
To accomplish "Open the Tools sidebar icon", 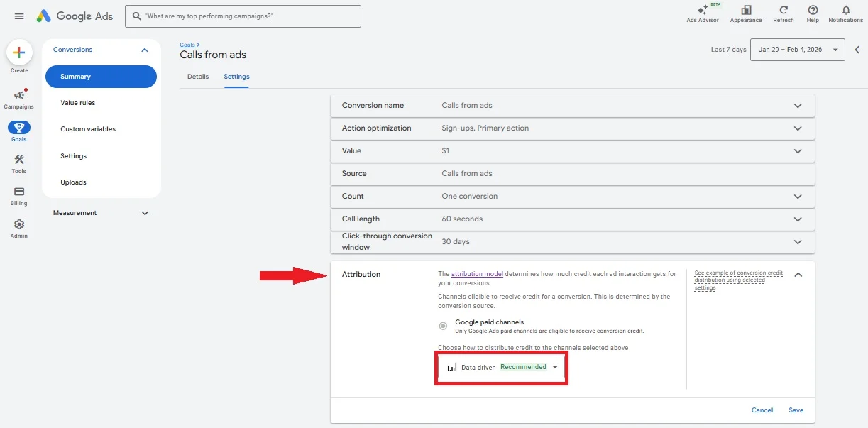I will tap(19, 162).
